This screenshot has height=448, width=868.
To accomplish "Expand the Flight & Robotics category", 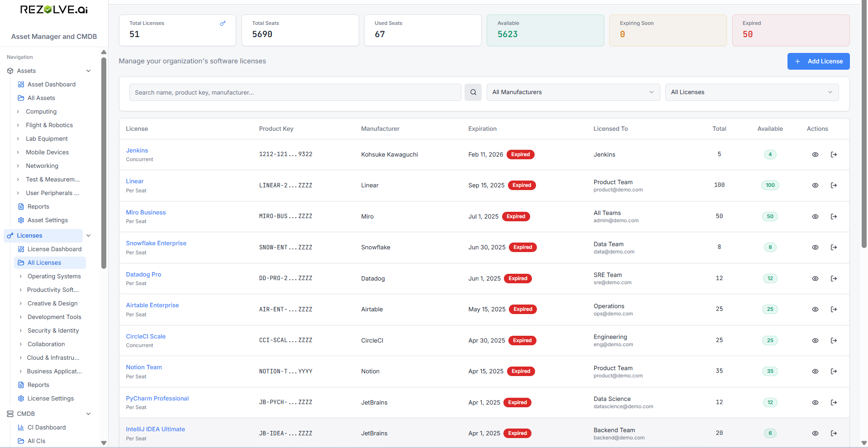I will (18, 125).
